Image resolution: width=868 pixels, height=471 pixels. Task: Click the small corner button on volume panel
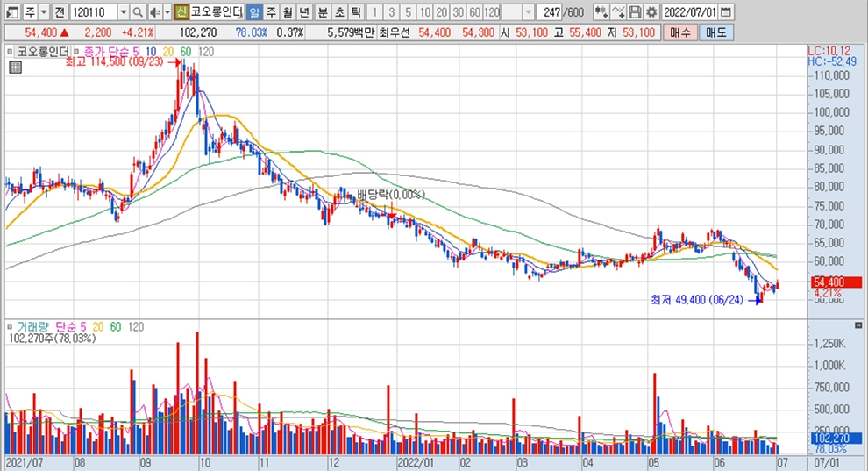point(858,325)
